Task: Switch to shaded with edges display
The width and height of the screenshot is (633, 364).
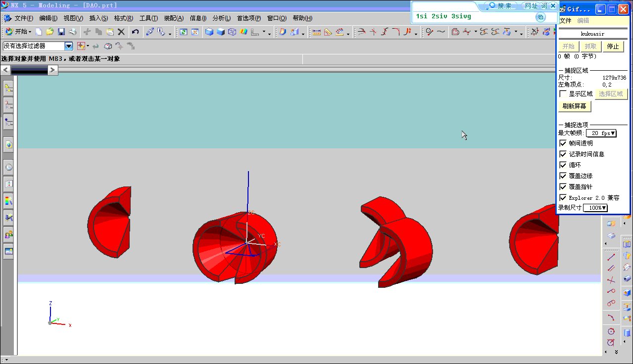Action: pyautogui.click(x=209, y=32)
